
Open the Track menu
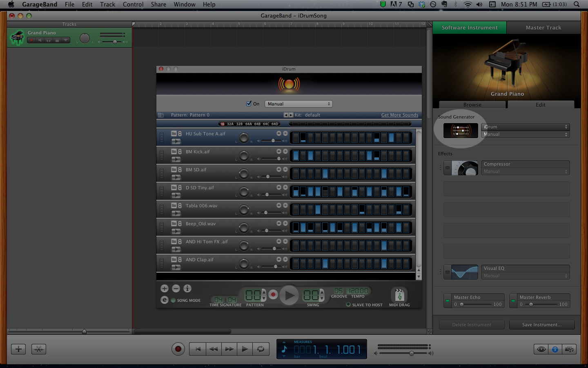[107, 4]
